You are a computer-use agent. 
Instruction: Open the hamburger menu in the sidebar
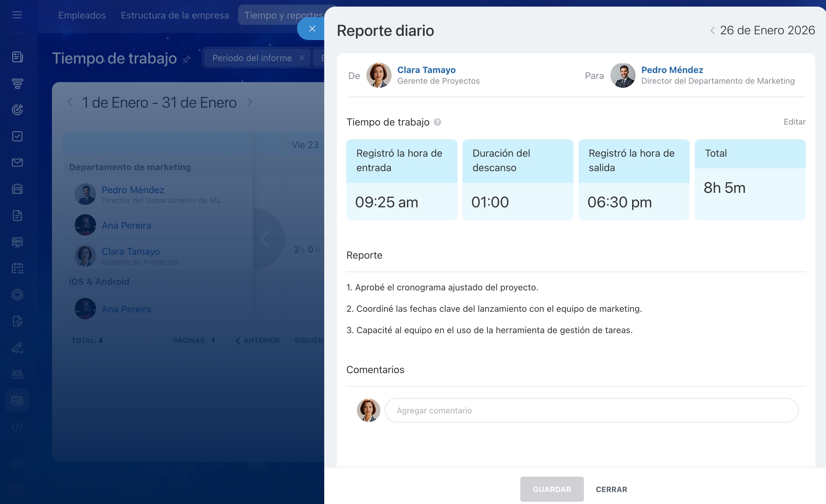click(x=17, y=15)
